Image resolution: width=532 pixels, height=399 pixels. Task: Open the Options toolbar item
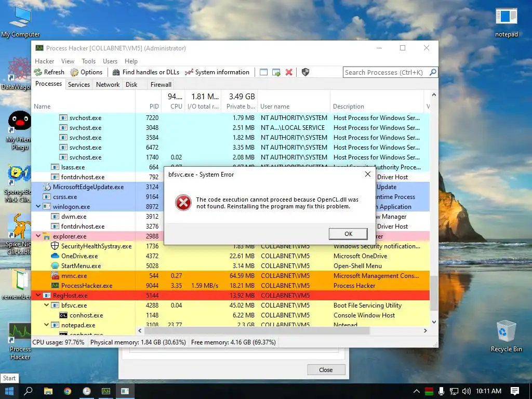(86, 72)
